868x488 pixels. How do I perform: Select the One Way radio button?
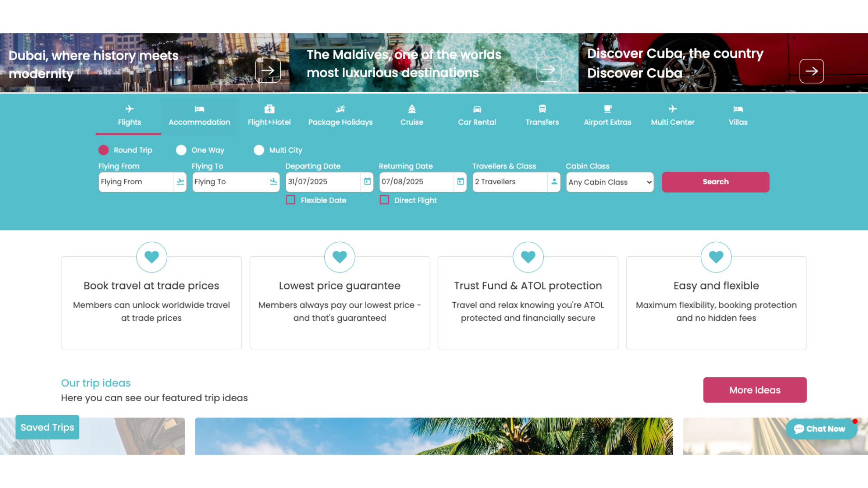pos(181,150)
